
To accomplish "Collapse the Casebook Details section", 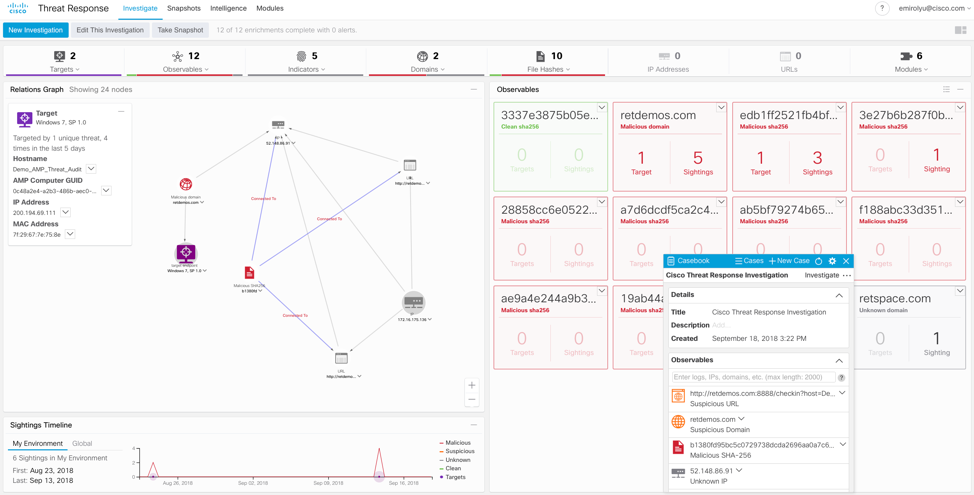I will (x=839, y=296).
